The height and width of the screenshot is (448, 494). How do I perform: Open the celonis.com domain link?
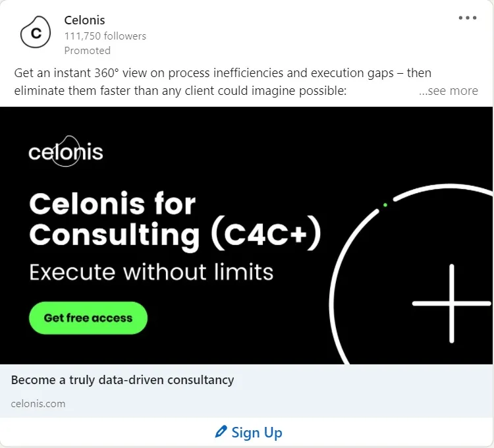[38, 404]
